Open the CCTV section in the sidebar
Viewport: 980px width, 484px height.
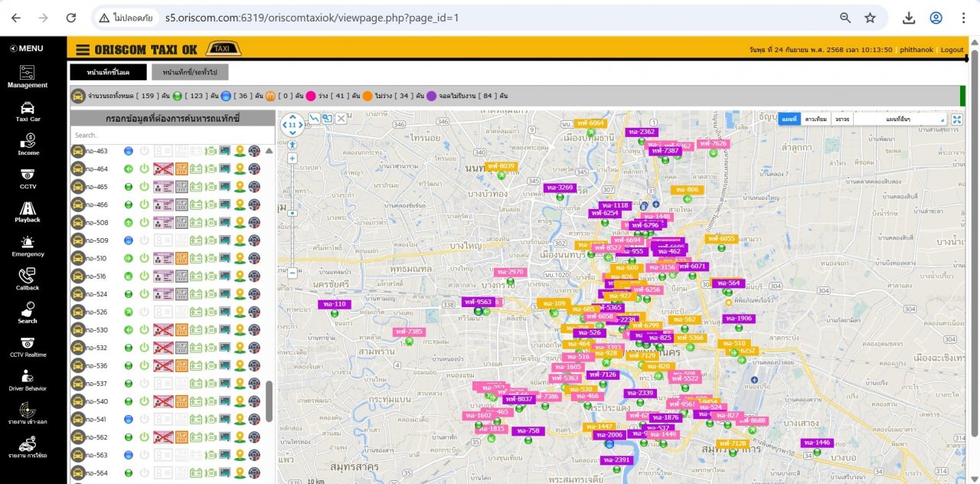pyautogui.click(x=28, y=174)
